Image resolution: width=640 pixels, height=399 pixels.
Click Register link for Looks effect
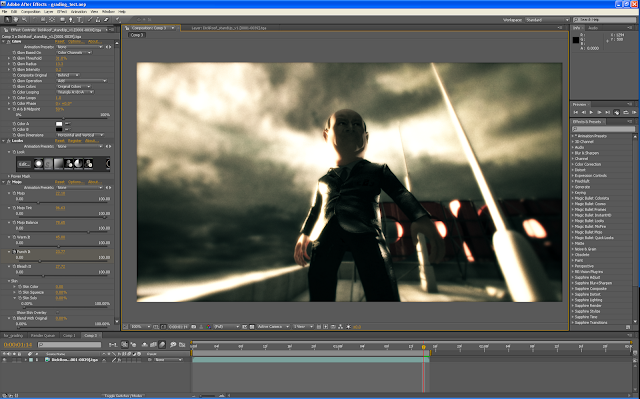75,141
